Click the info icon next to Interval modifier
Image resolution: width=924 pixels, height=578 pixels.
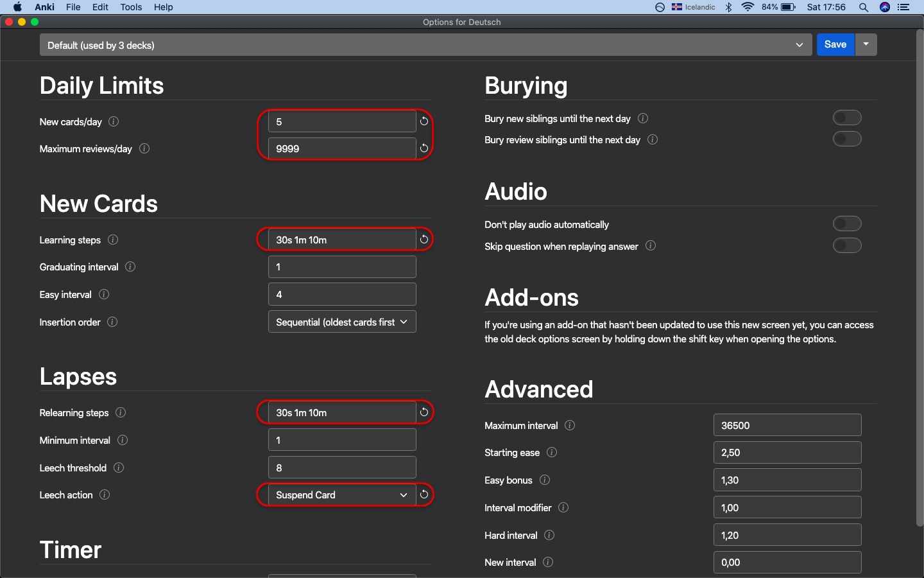563,507
